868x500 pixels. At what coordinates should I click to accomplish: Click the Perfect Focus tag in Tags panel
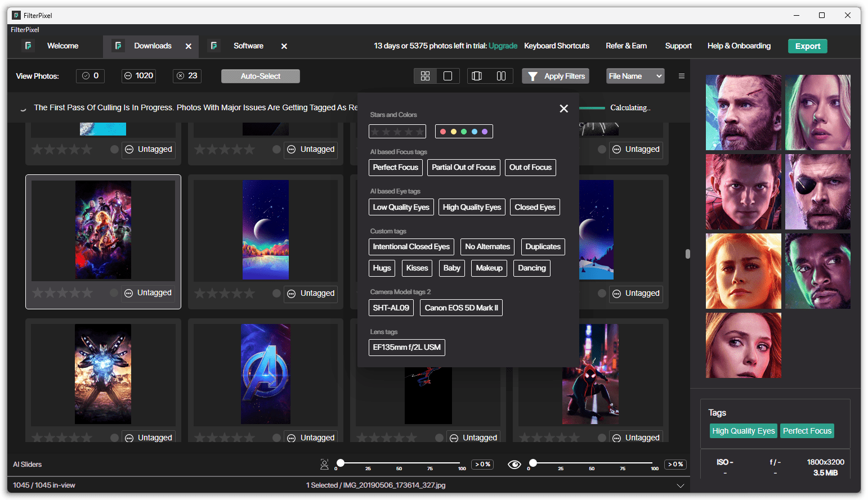click(807, 431)
